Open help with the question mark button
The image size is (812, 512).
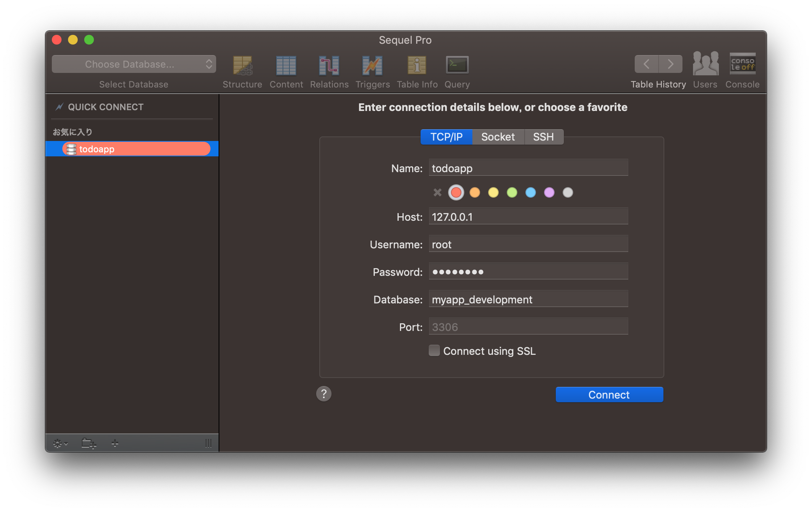click(324, 394)
